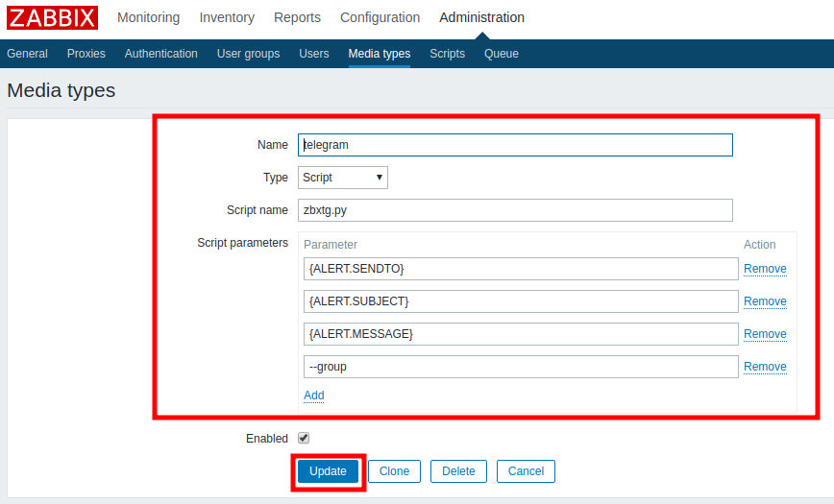Toggle the Enabled checkbox

click(x=304, y=438)
